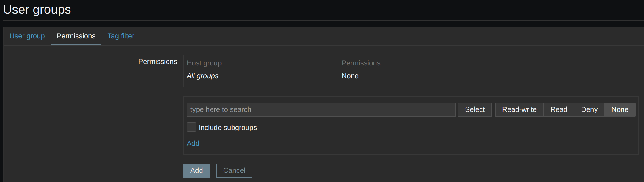Click the Host group column header
This screenshot has width=644, height=182.
[x=204, y=63]
